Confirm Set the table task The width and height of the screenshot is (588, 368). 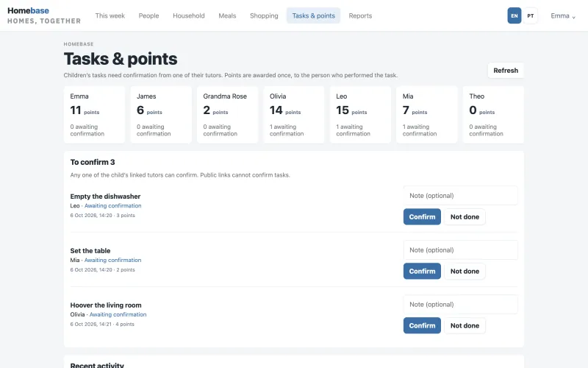pos(422,272)
